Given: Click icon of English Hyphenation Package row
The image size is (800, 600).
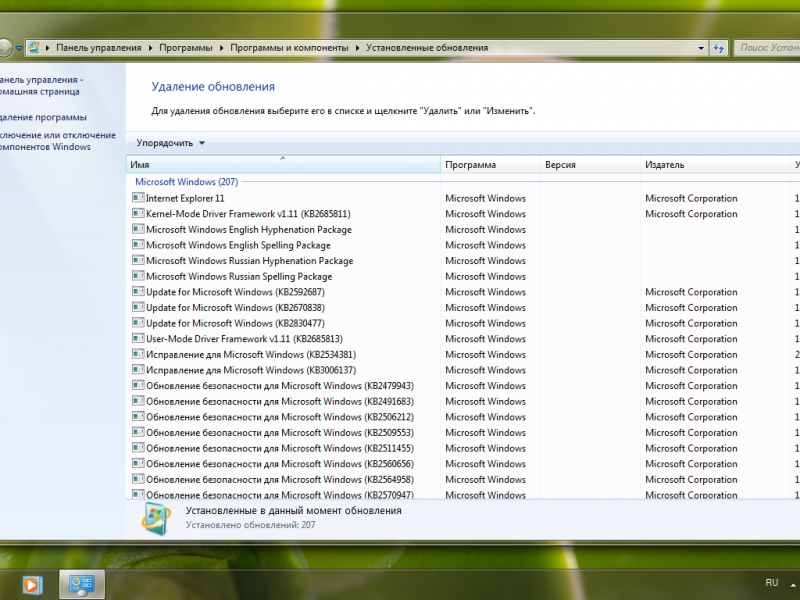Looking at the screenshot, I should pyautogui.click(x=138, y=229).
